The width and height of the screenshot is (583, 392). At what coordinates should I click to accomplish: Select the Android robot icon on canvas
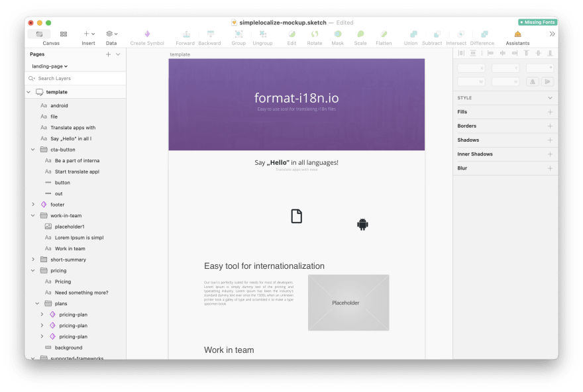coord(362,224)
